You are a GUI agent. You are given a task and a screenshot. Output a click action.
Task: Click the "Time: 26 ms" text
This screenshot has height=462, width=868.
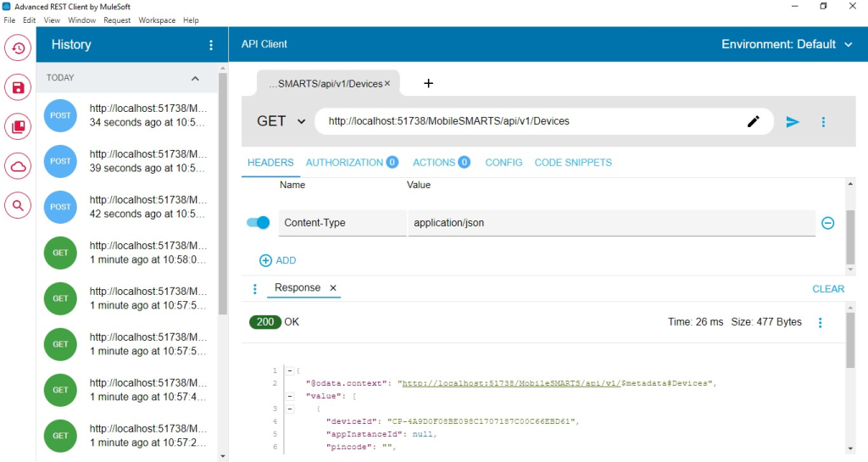(695, 322)
